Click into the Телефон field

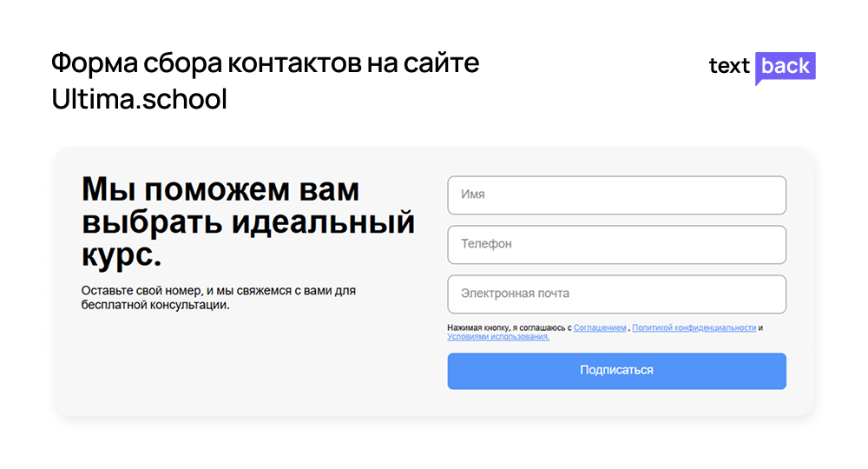tap(616, 245)
